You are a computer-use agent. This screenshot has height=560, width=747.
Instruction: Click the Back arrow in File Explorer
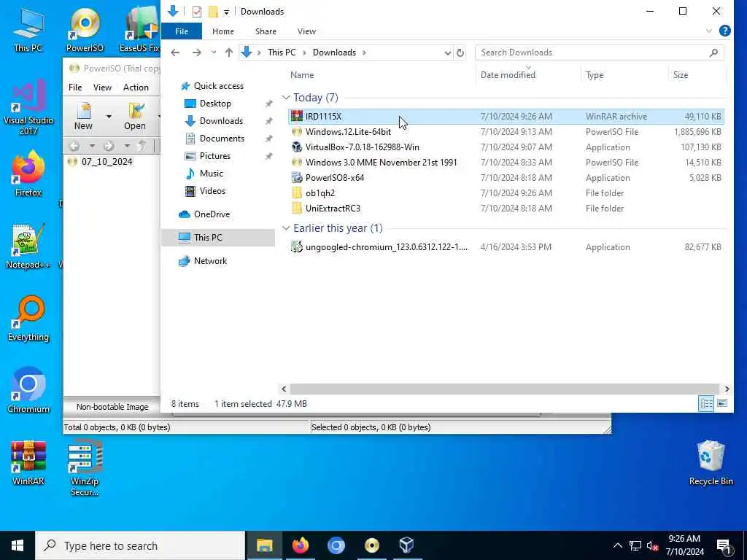pyautogui.click(x=175, y=52)
